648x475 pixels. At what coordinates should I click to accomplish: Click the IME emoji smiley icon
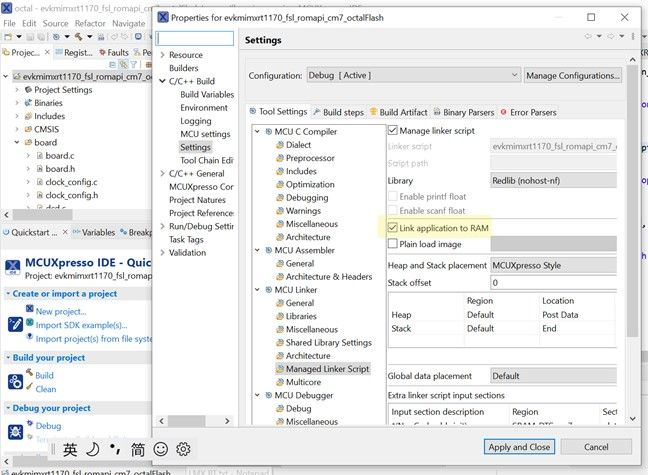[160, 449]
